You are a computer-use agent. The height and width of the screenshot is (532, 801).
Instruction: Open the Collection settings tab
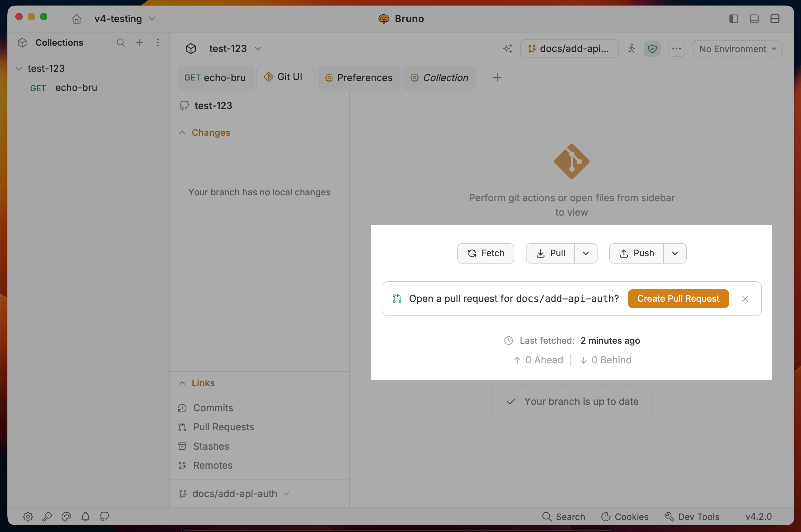[x=439, y=78]
